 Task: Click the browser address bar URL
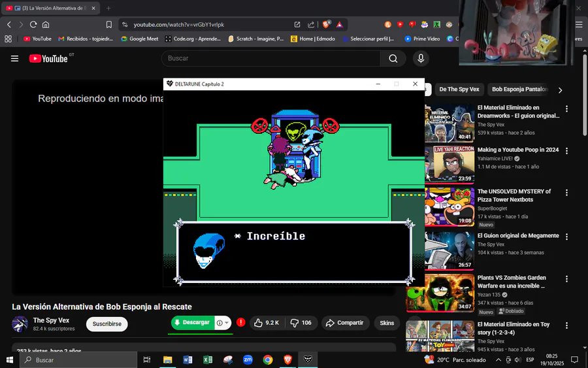(x=179, y=24)
